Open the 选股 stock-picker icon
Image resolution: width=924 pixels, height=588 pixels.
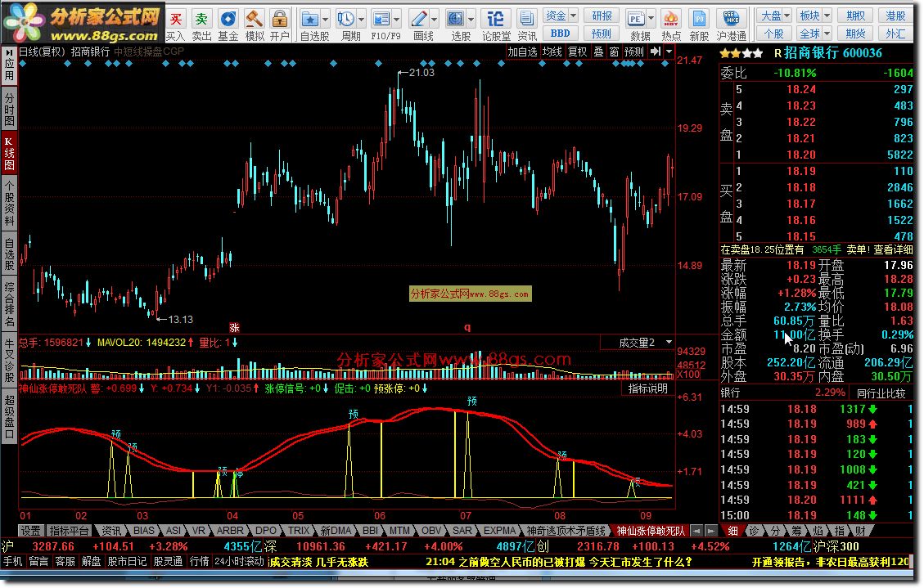[x=456, y=20]
